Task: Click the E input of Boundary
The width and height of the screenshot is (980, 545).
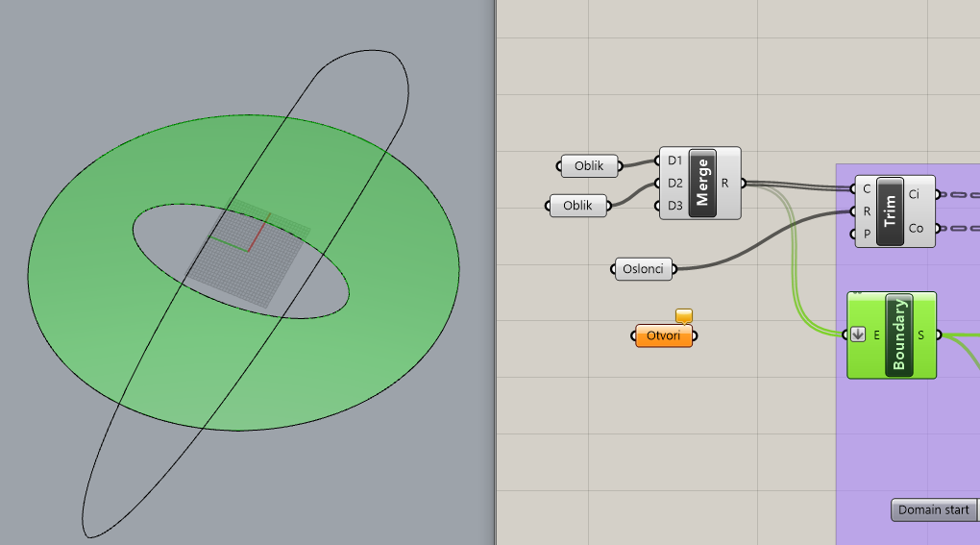Action: coord(876,335)
